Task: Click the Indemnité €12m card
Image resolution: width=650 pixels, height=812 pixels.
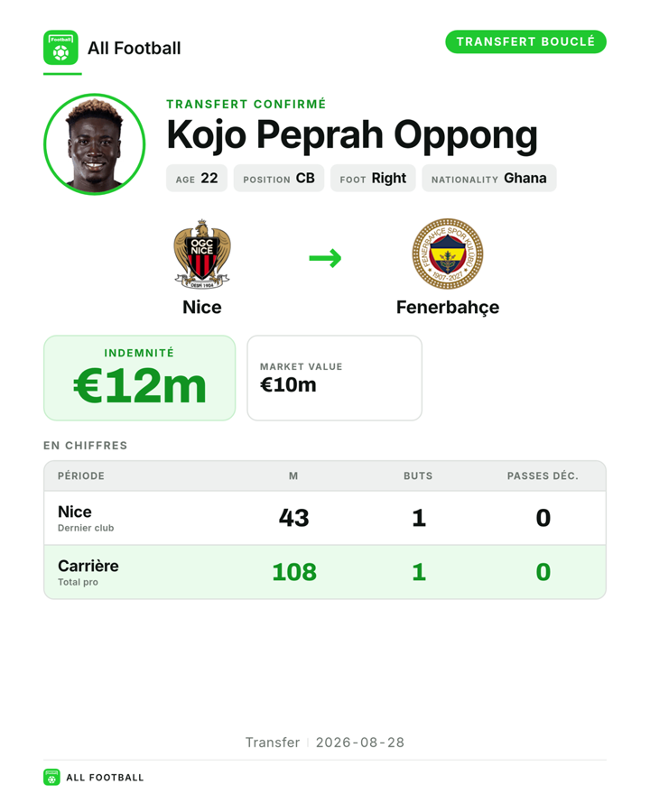Action: pos(139,378)
